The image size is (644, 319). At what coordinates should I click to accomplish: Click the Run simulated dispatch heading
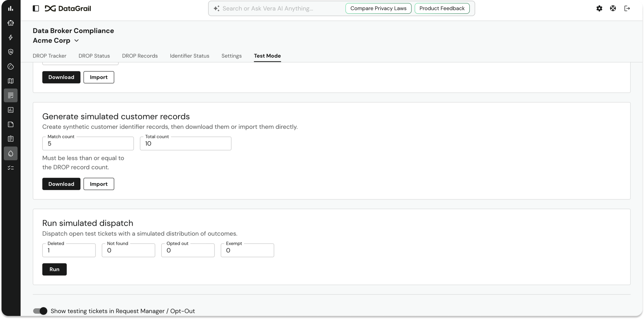(88, 223)
